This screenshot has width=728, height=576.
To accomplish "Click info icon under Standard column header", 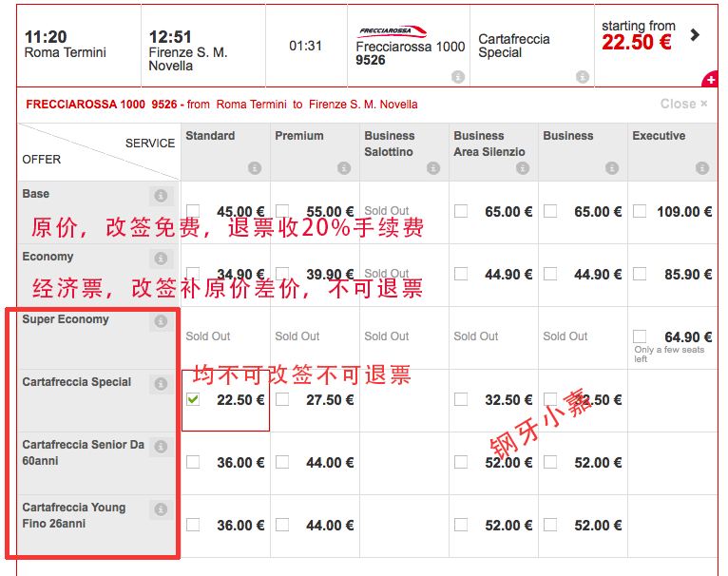I will [254, 168].
